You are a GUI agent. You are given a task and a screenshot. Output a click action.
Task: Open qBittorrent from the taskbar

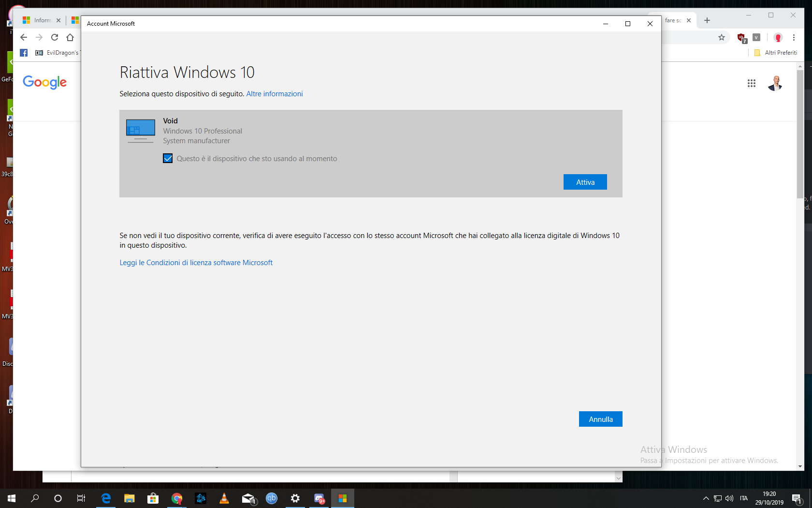(x=272, y=498)
